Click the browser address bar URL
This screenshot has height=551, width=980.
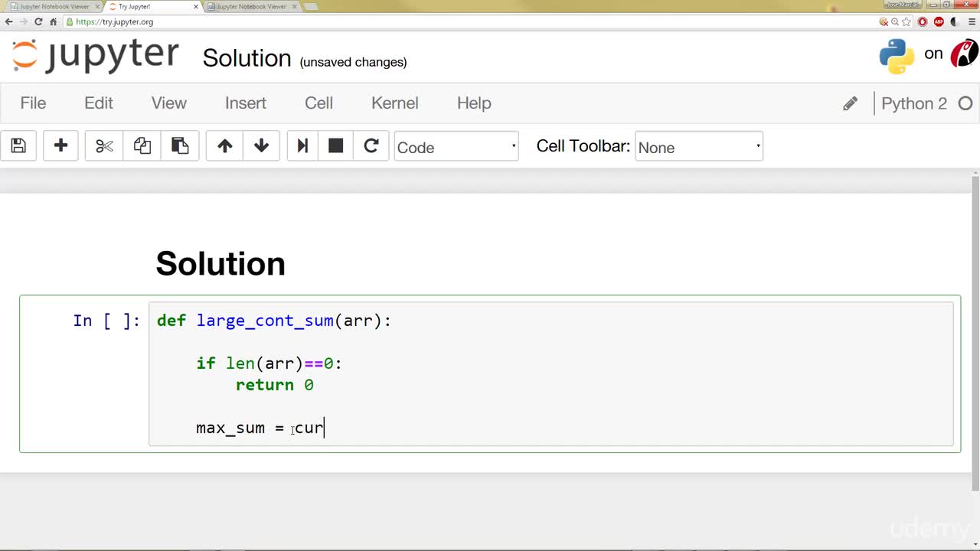click(115, 21)
